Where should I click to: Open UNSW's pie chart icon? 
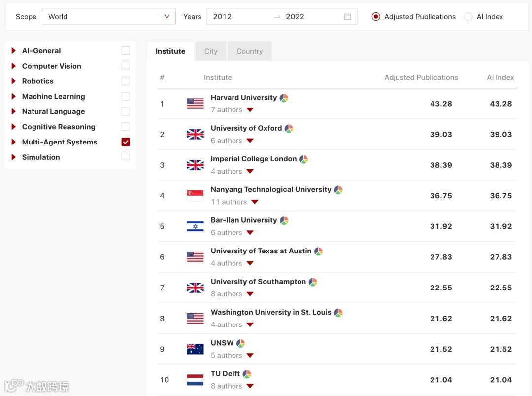pyautogui.click(x=240, y=343)
